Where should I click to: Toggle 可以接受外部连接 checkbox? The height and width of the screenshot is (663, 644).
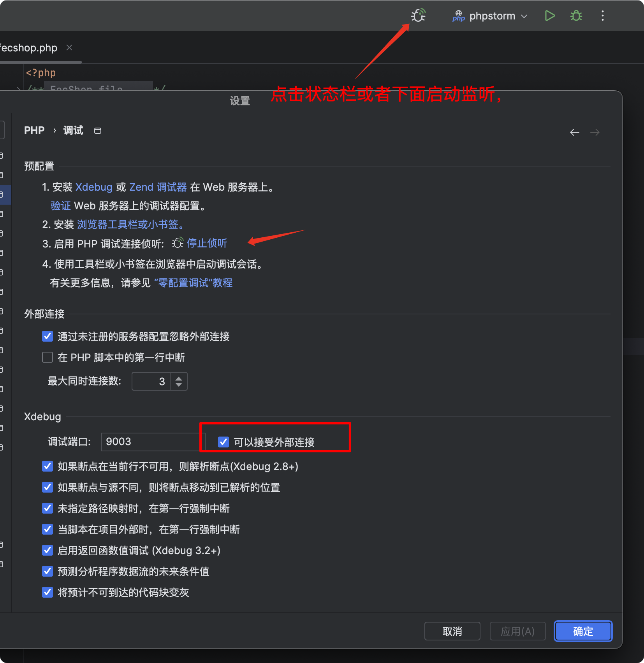tap(223, 442)
